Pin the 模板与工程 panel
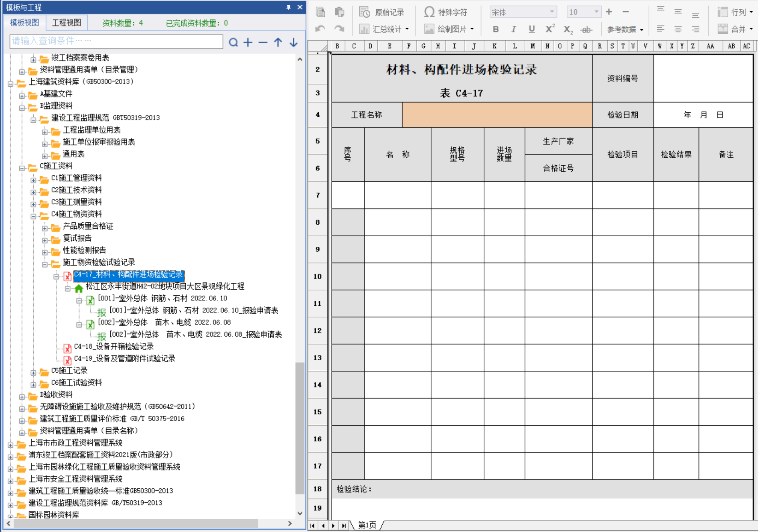This screenshot has width=758, height=532. (x=288, y=7)
